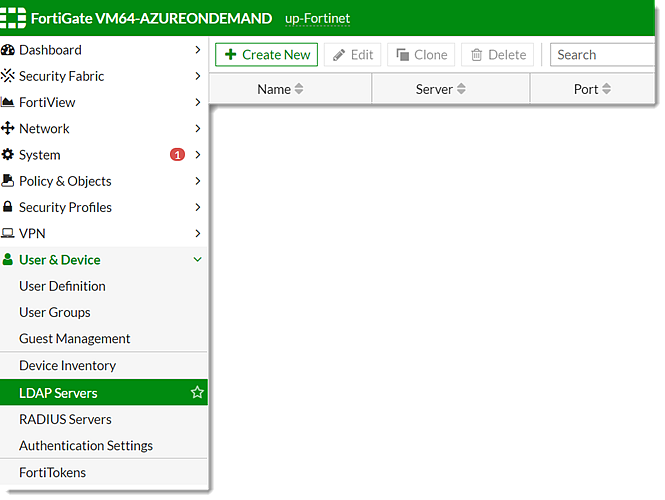This screenshot has height=500, width=665.
Task: Click the VPN laptop icon
Action: pyautogui.click(x=9, y=234)
